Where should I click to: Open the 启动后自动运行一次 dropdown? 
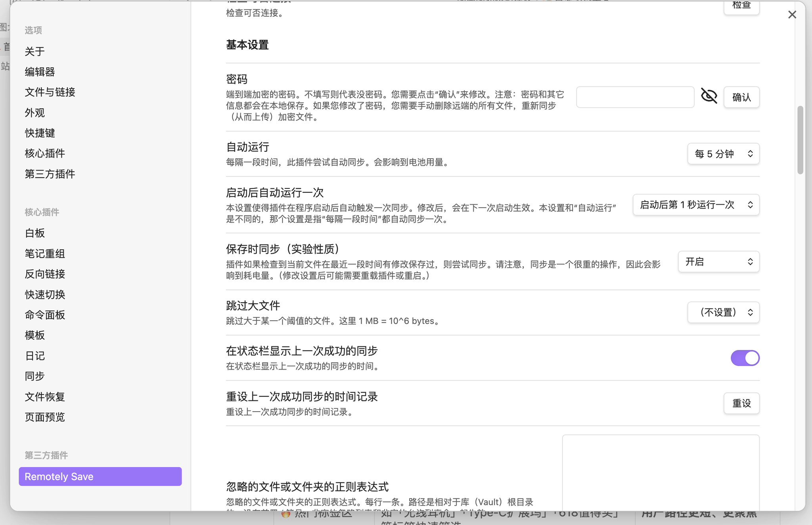696,205
